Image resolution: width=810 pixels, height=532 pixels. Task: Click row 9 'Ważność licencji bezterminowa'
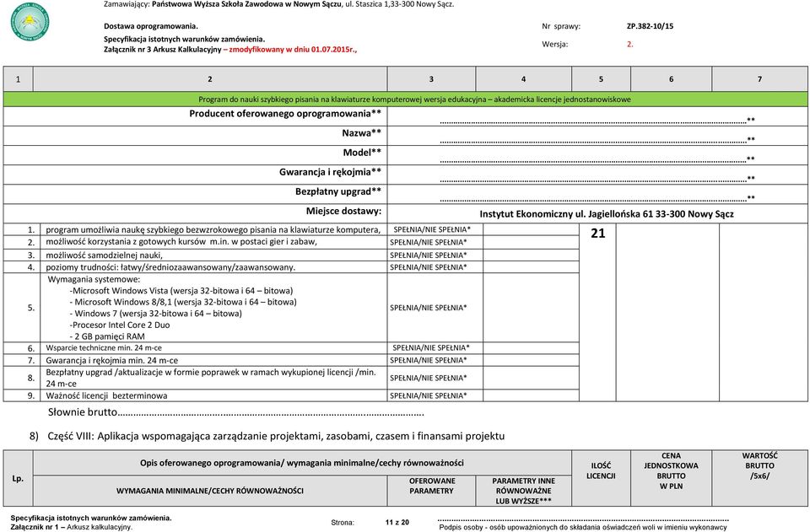click(106, 395)
